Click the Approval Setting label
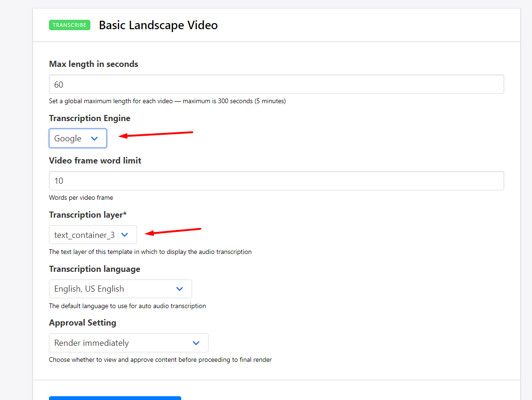Screen dimensions: 532x400 (82, 323)
